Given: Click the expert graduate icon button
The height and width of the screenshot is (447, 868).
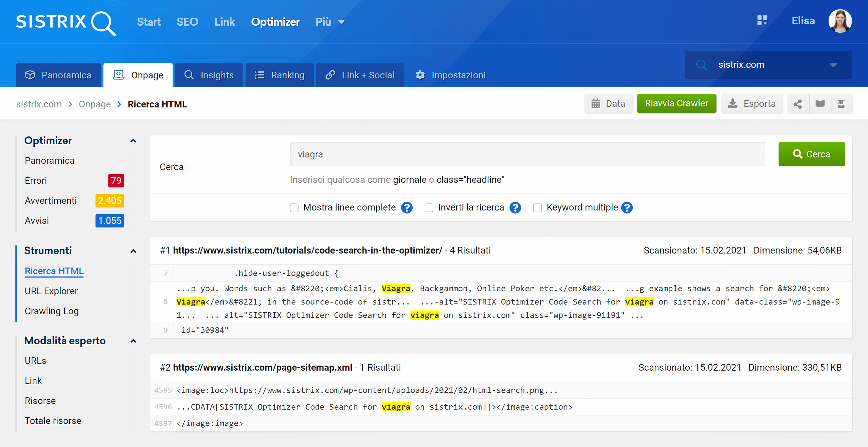Looking at the screenshot, I should [841, 104].
